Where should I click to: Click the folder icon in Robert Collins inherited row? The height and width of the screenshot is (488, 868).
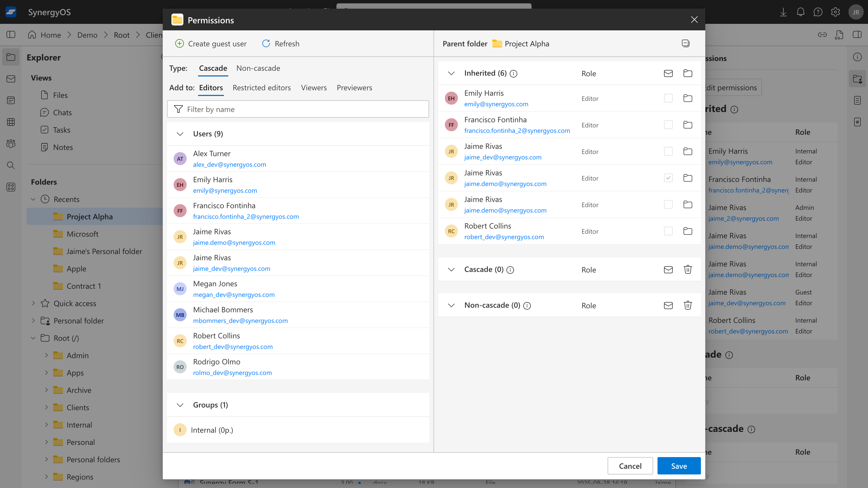[x=688, y=231]
